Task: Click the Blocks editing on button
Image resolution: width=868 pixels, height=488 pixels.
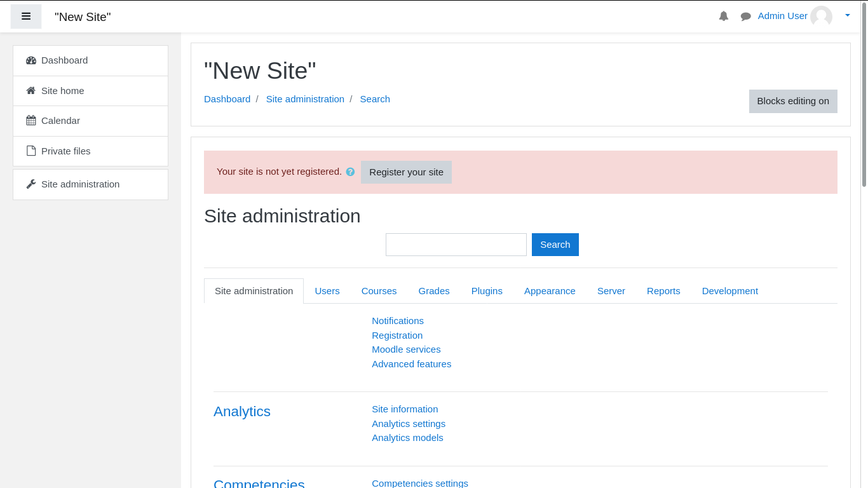Action: (793, 101)
